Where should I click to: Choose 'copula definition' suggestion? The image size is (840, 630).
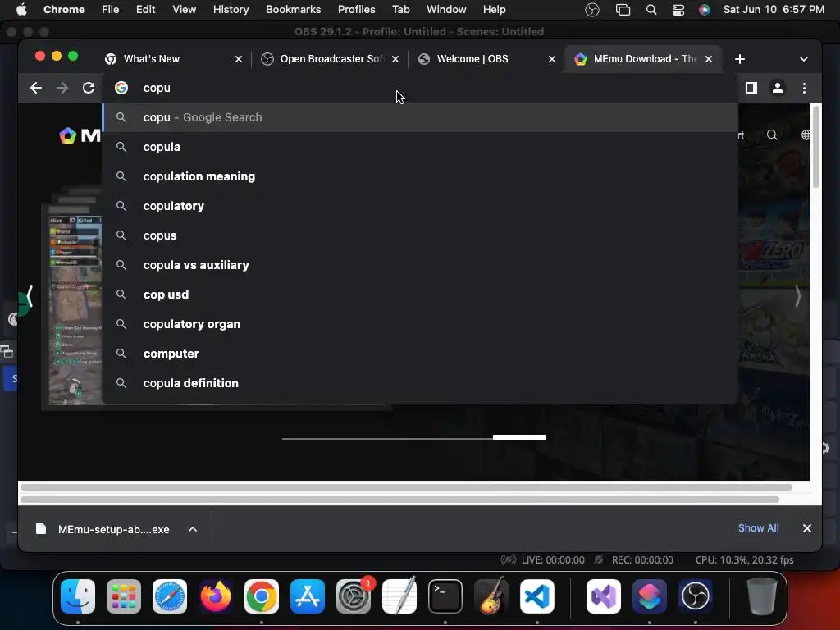pos(420,383)
